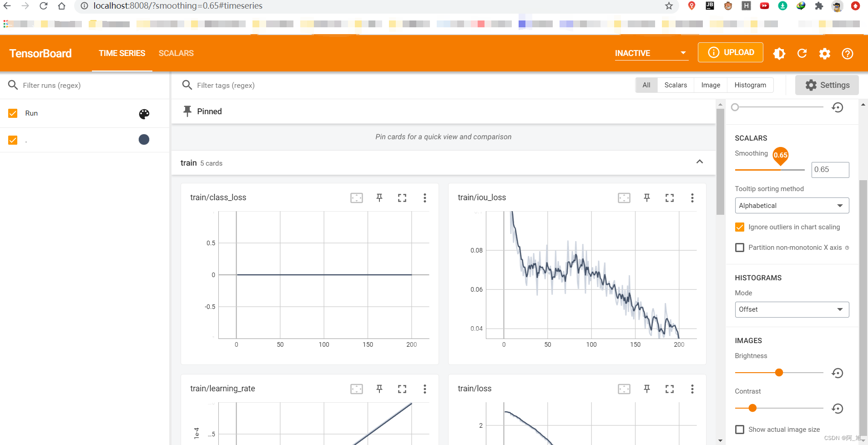Fit domain on train/iou_loss card

pos(624,198)
